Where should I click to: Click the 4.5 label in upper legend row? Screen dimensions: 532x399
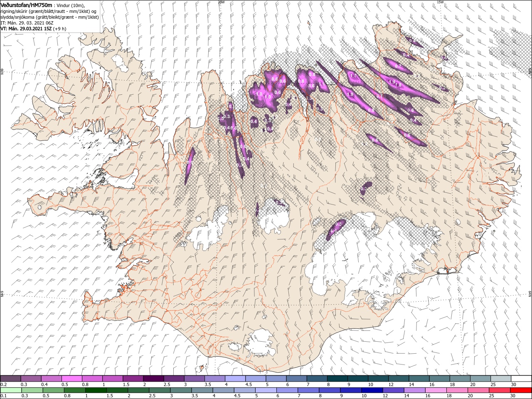click(249, 384)
